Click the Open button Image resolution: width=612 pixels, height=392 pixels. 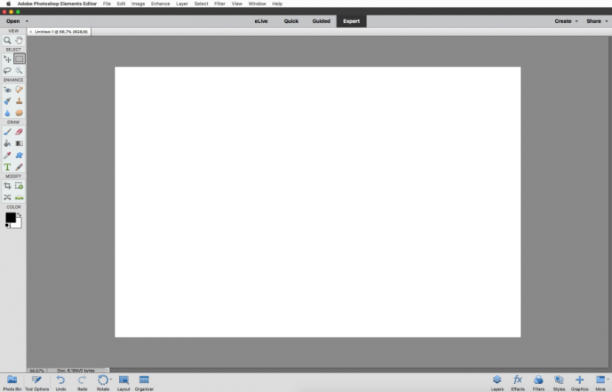(13, 21)
